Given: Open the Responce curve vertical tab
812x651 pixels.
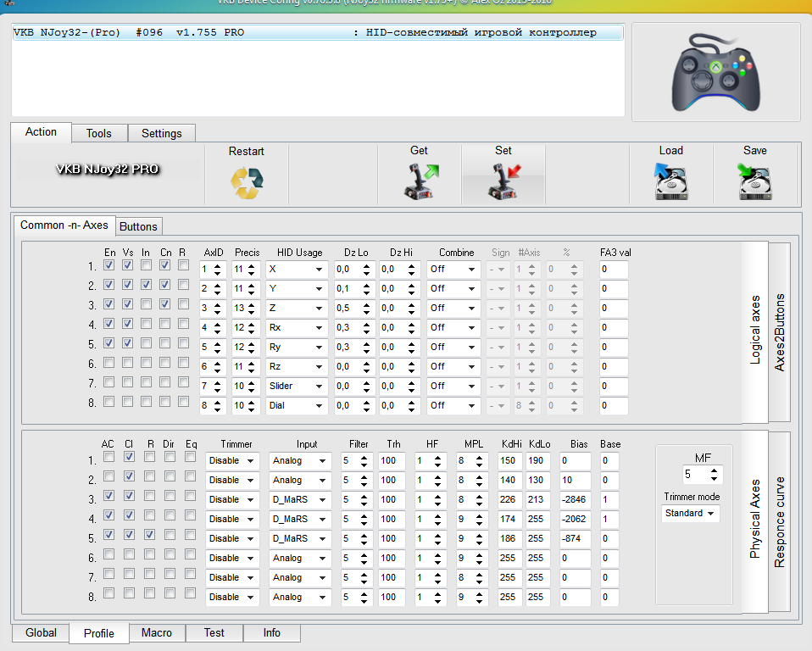Looking at the screenshot, I should 780,522.
